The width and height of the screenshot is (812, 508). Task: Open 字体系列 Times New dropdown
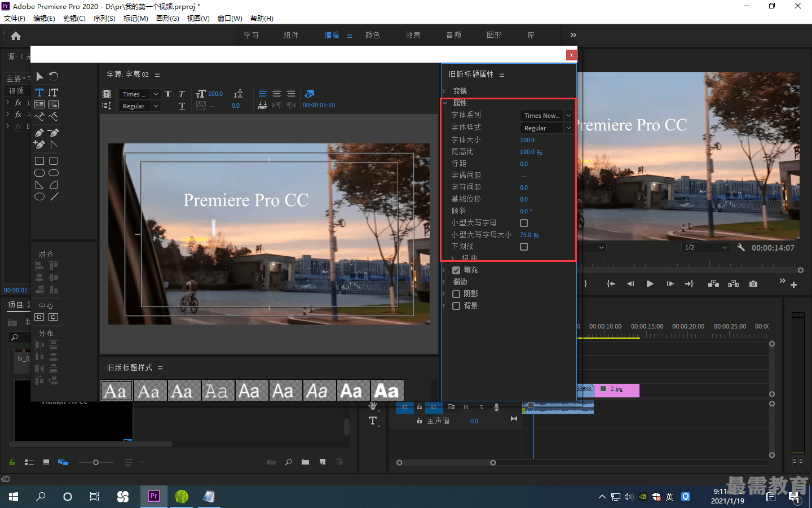pos(546,116)
